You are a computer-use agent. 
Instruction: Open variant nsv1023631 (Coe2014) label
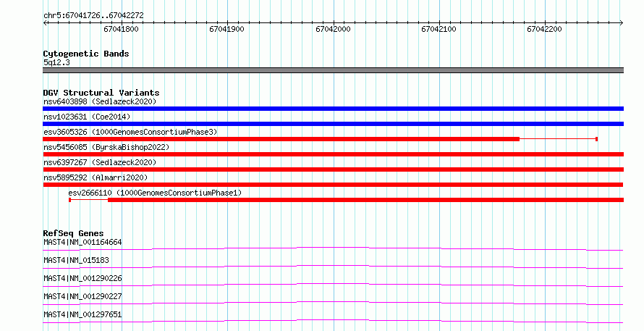click(87, 117)
